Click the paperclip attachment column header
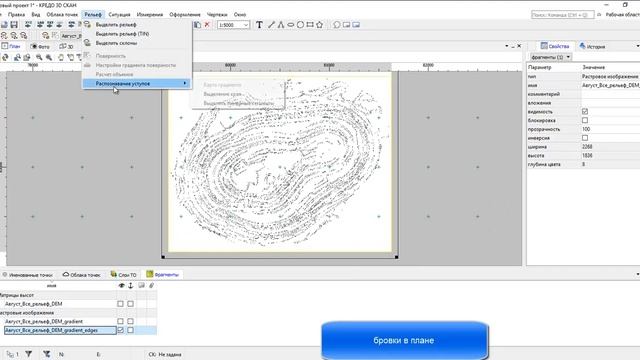 pyautogui.click(x=151, y=286)
